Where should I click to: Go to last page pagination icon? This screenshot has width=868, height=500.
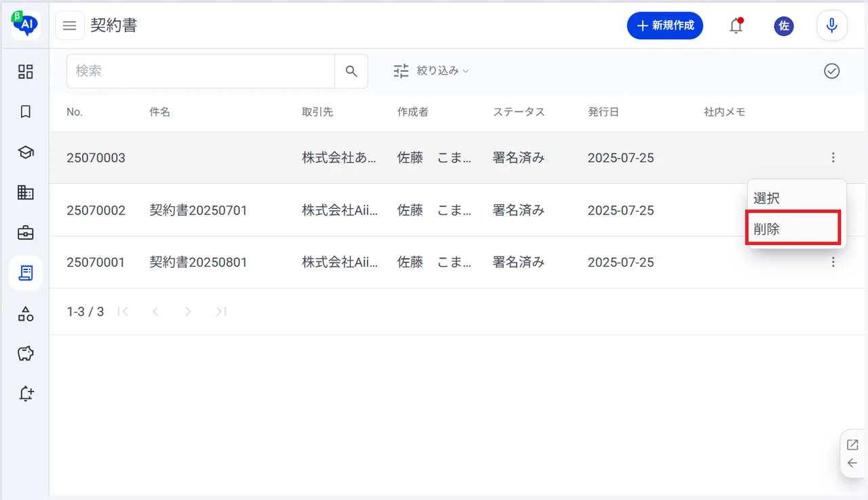[x=220, y=311]
